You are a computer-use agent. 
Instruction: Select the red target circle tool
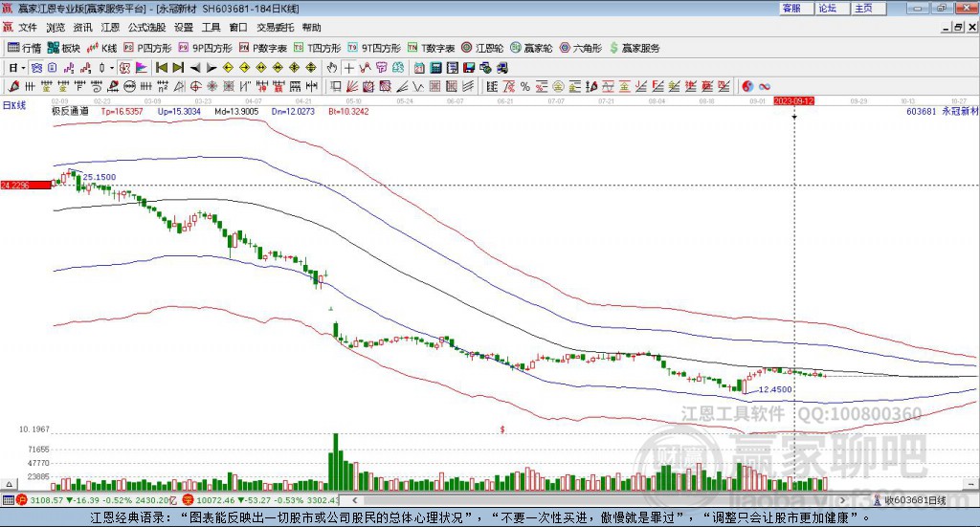point(195,87)
